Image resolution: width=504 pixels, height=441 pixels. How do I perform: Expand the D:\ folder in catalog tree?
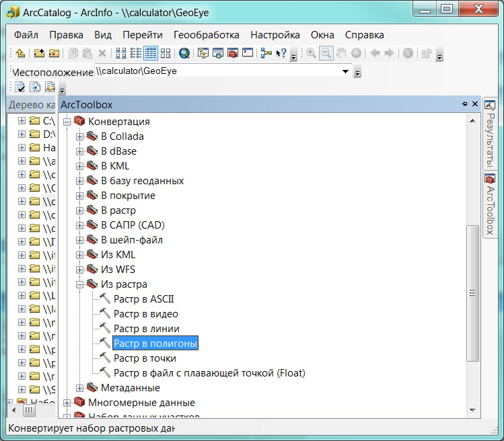pyautogui.click(x=22, y=134)
